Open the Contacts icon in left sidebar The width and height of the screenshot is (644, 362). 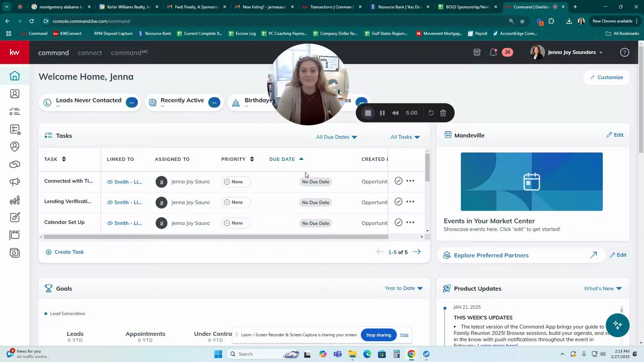[x=15, y=94]
